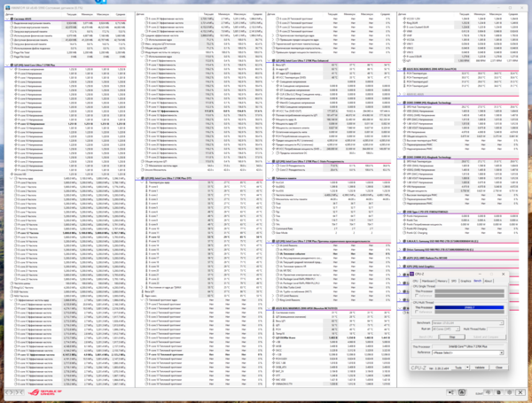Click the blue Multi Thread score bar
The height and width of the screenshot is (403, 532).
(469, 307)
